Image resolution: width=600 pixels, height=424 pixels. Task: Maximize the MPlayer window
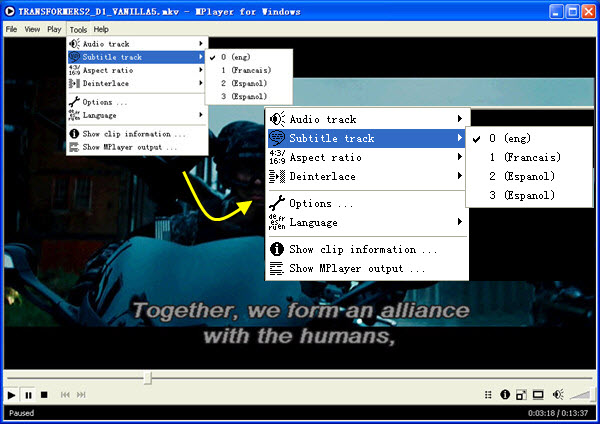click(572, 12)
